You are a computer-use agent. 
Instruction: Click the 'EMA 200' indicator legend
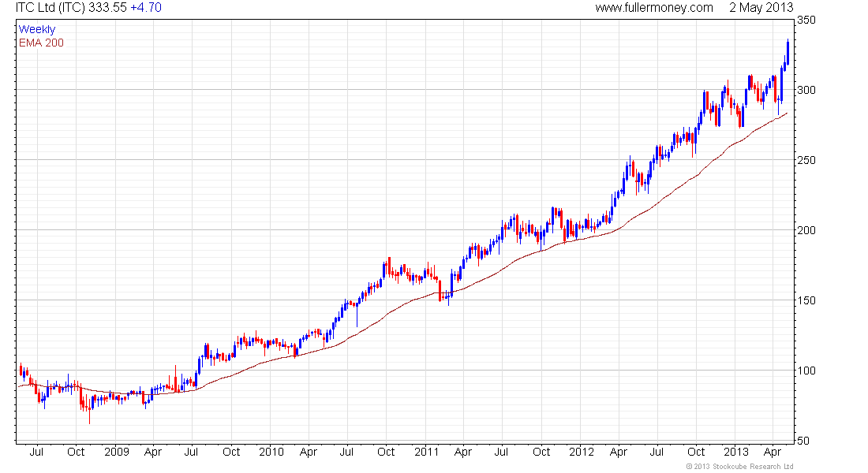pos(42,43)
